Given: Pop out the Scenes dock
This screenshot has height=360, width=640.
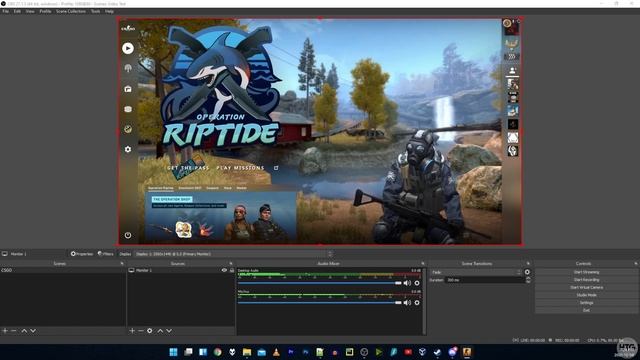Looking at the screenshot, I should [122, 264].
